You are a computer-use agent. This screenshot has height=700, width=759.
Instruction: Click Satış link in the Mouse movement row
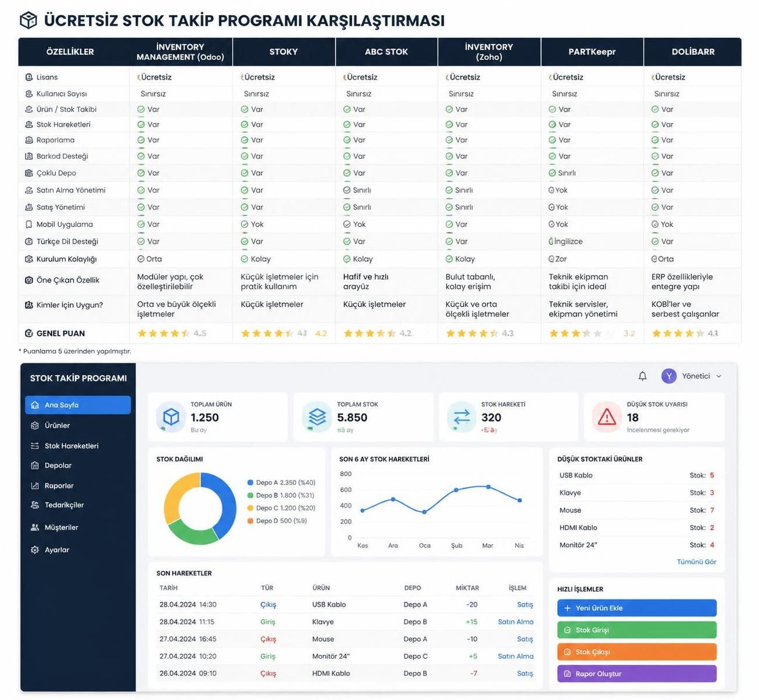(525, 640)
